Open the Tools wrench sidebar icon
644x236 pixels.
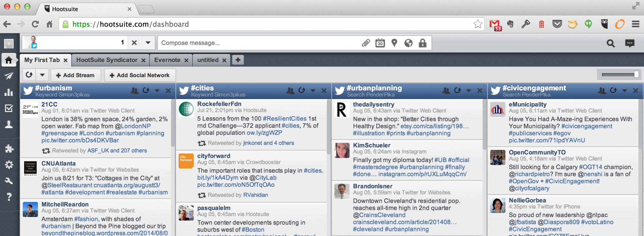click(9, 181)
